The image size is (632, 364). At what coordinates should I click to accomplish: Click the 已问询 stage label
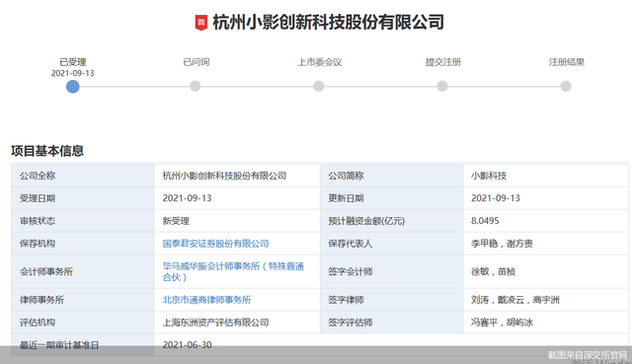[197, 62]
